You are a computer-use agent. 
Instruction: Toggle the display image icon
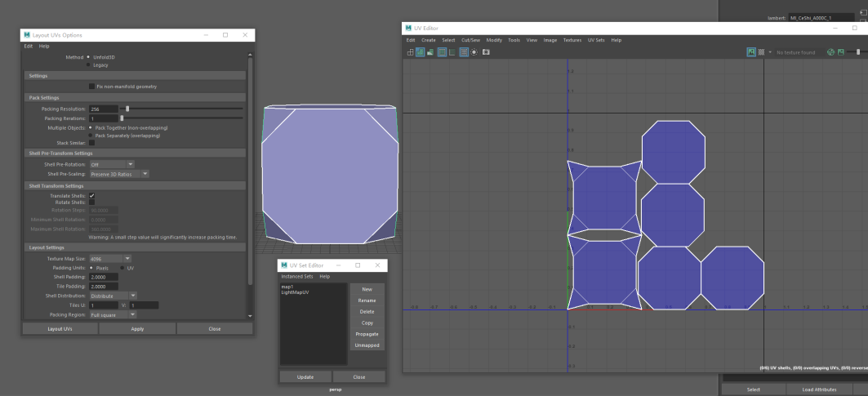[751, 52]
